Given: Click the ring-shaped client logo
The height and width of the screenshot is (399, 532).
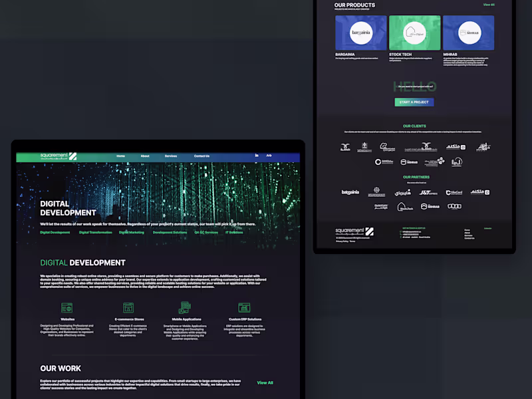Looking at the screenshot, I should click(x=384, y=162).
